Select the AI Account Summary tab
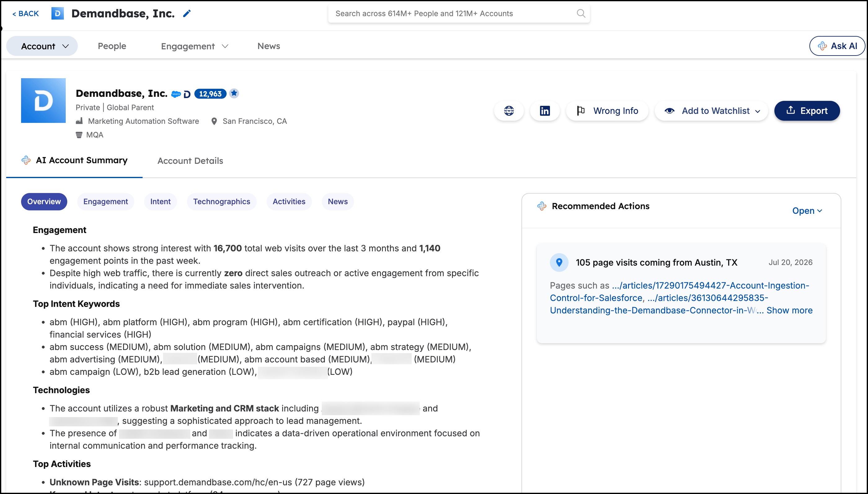The image size is (868, 494). (x=74, y=160)
